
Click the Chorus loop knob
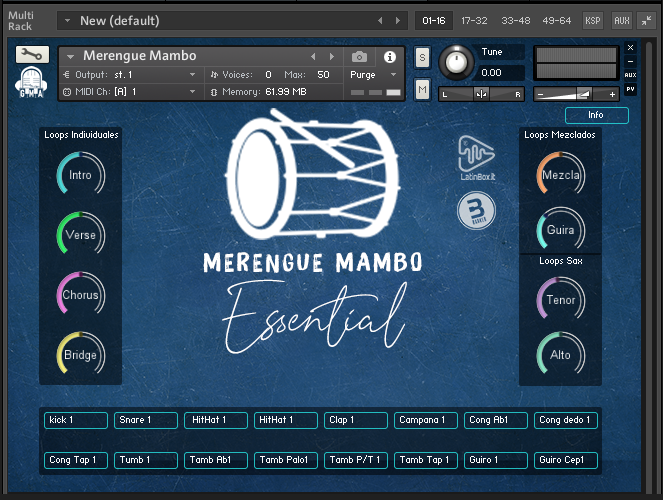coord(81,295)
